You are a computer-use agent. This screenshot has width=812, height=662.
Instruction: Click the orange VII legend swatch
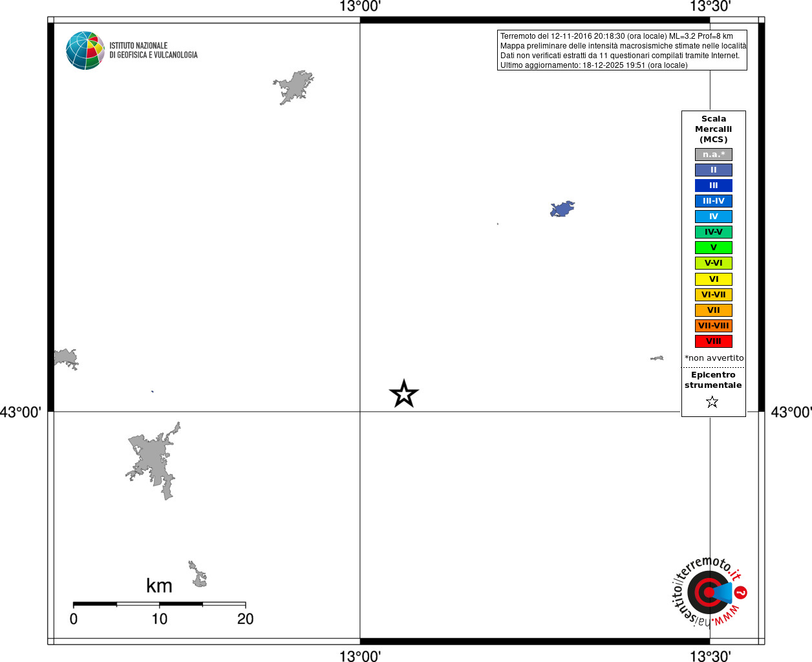tap(714, 310)
